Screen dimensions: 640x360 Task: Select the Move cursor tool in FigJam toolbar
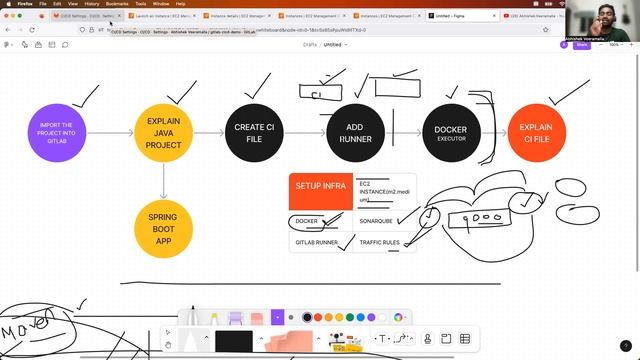click(x=168, y=332)
